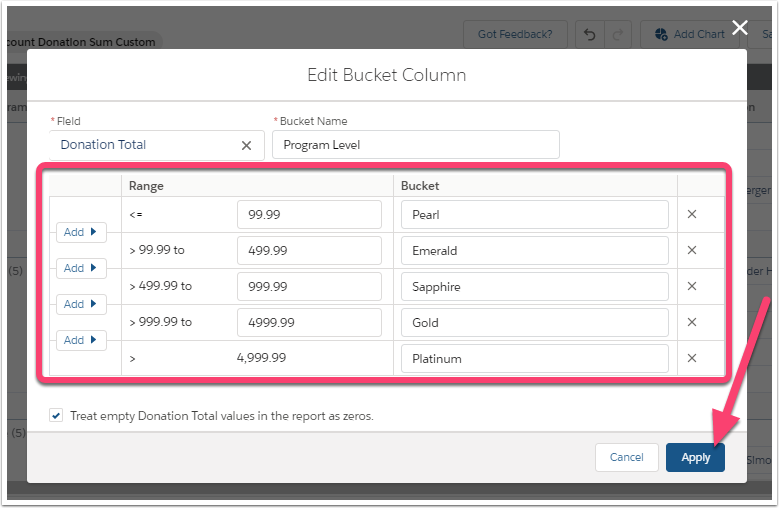Delete the Gold bucket row

pos(692,322)
